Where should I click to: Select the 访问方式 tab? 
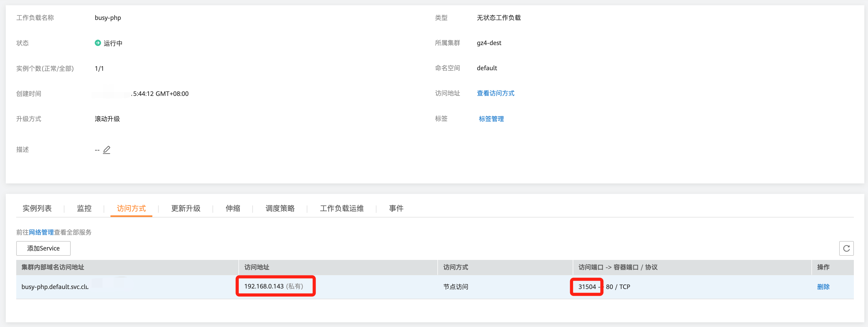[x=131, y=208]
